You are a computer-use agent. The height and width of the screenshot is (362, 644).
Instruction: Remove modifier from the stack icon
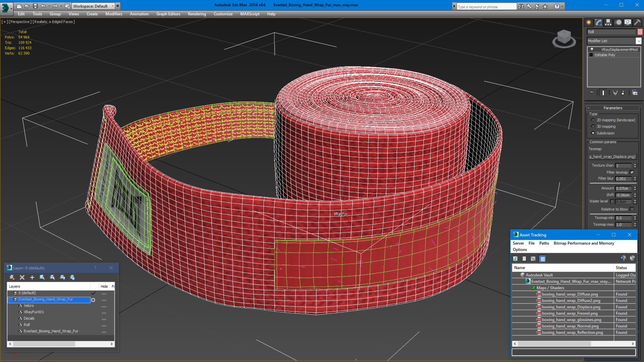pyautogui.click(x=623, y=93)
